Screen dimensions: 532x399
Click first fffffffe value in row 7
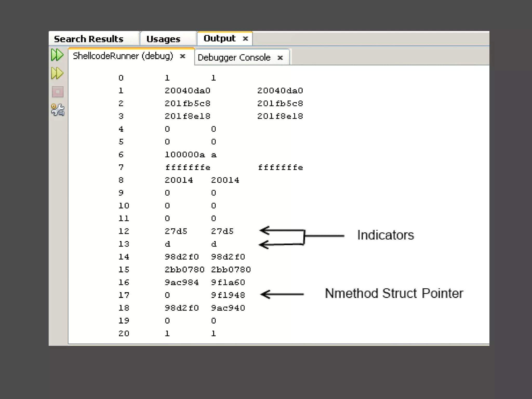point(188,167)
